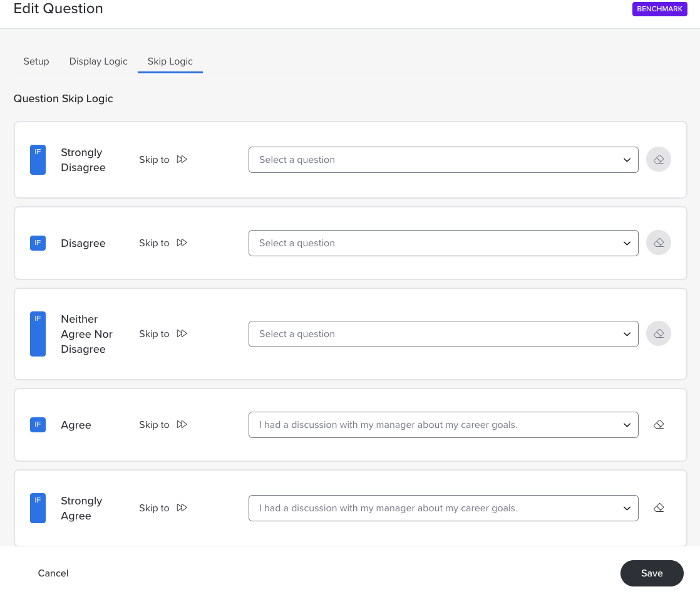Cancel editing the question
This screenshot has height=594, width=700.
pyautogui.click(x=53, y=573)
